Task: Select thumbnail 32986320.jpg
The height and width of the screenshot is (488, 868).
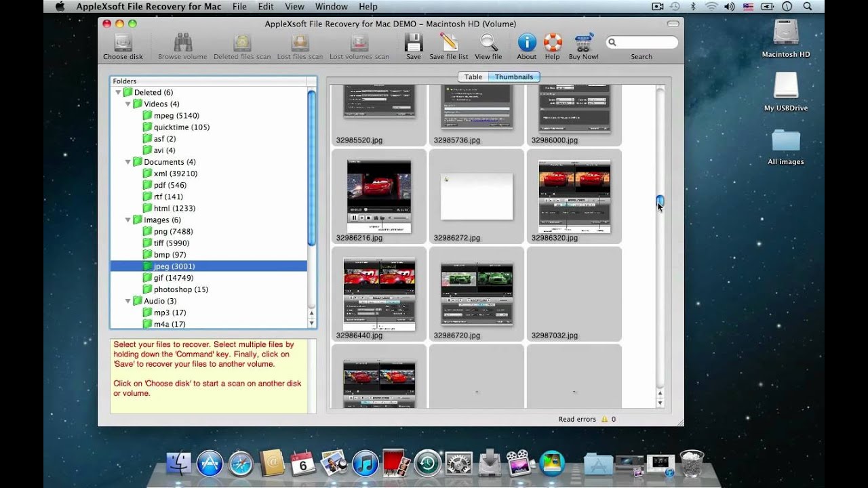Action: coord(574,196)
